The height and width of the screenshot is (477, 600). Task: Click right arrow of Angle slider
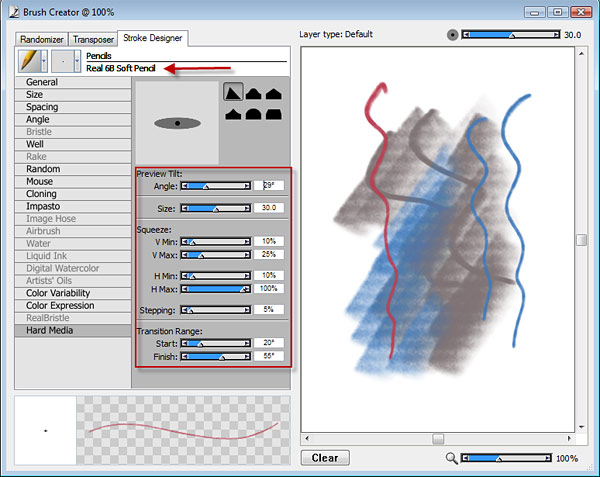(x=247, y=186)
